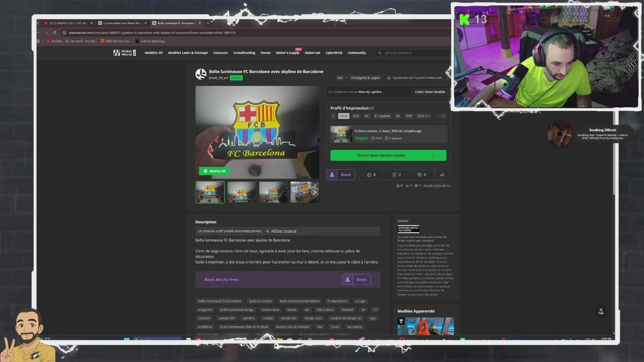Open MakerLab from navigation

pos(312,53)
